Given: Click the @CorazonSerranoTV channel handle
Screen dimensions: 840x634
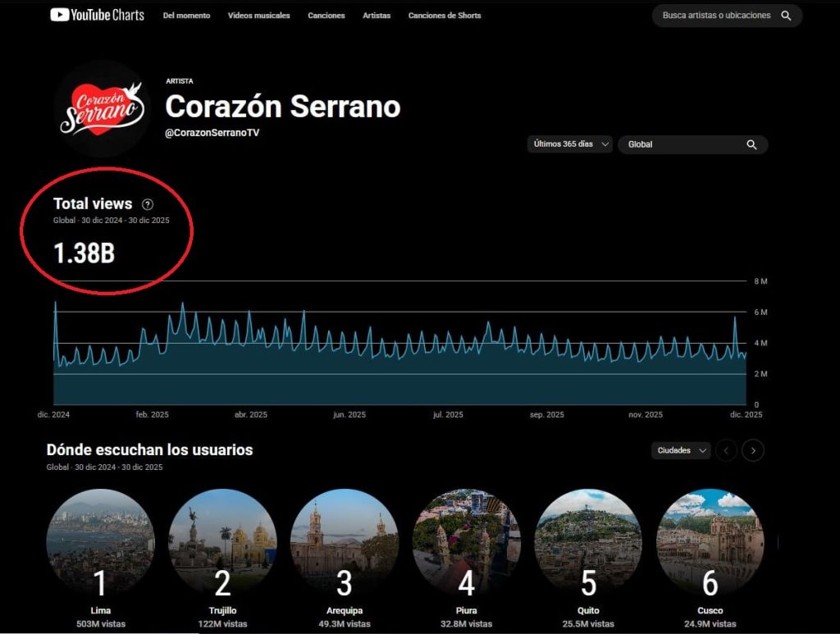Looking at the screenshot, I should click(212, 132).
